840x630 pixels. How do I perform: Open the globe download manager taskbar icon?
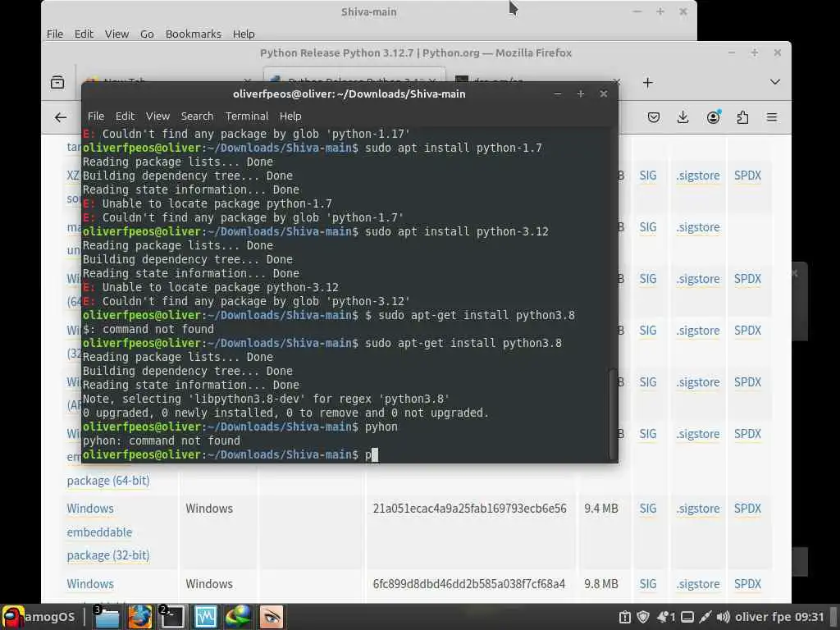point(239,617)
